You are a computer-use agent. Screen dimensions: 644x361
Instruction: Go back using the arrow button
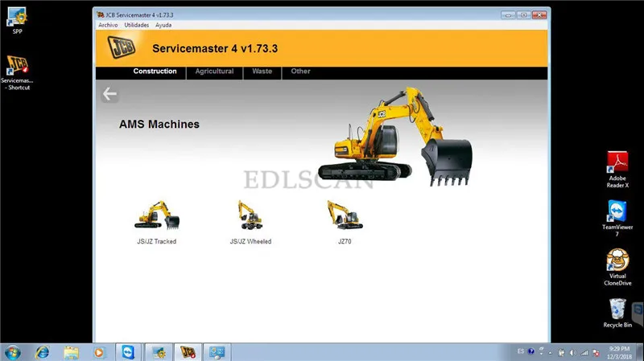109,94
